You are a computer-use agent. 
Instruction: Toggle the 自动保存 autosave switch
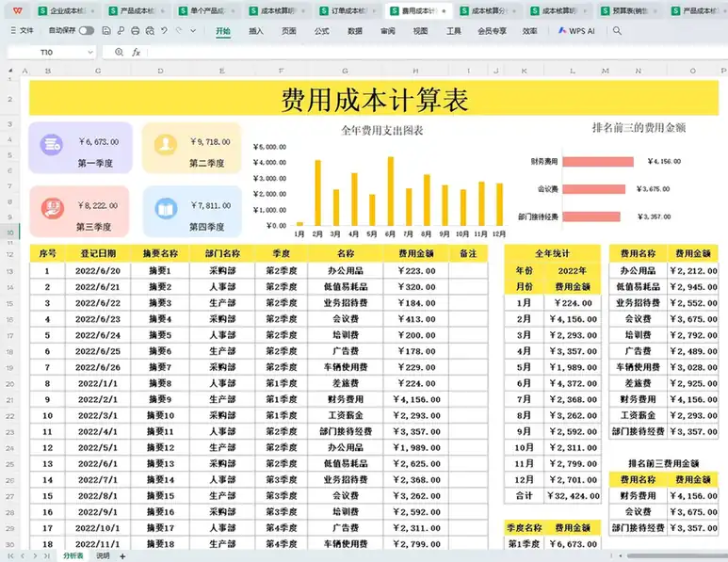tap(87, 31)
